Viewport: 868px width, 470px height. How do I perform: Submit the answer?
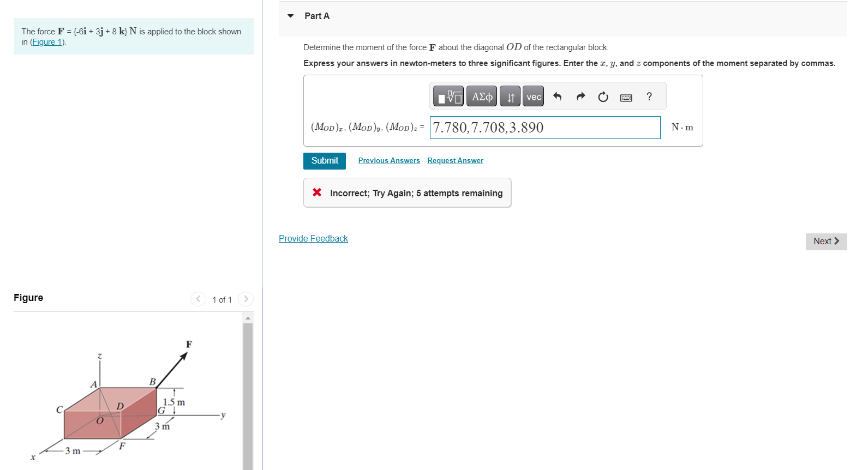coord(325,161)
